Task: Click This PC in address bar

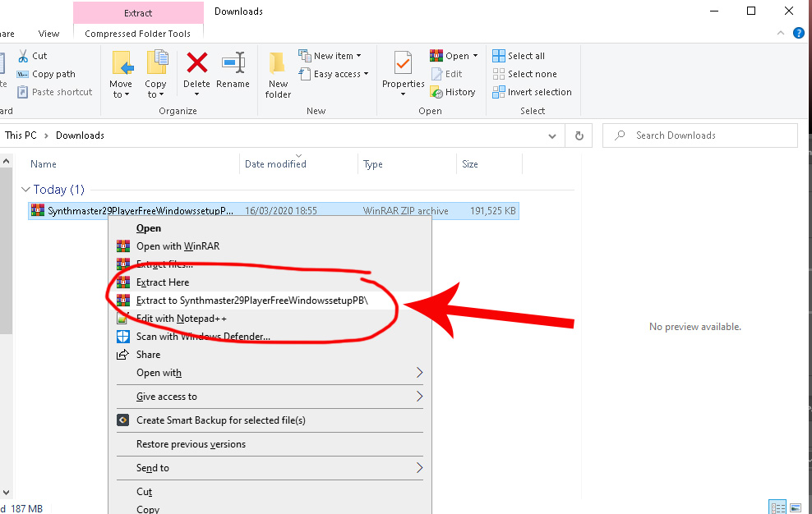Action: click(21, 135)
